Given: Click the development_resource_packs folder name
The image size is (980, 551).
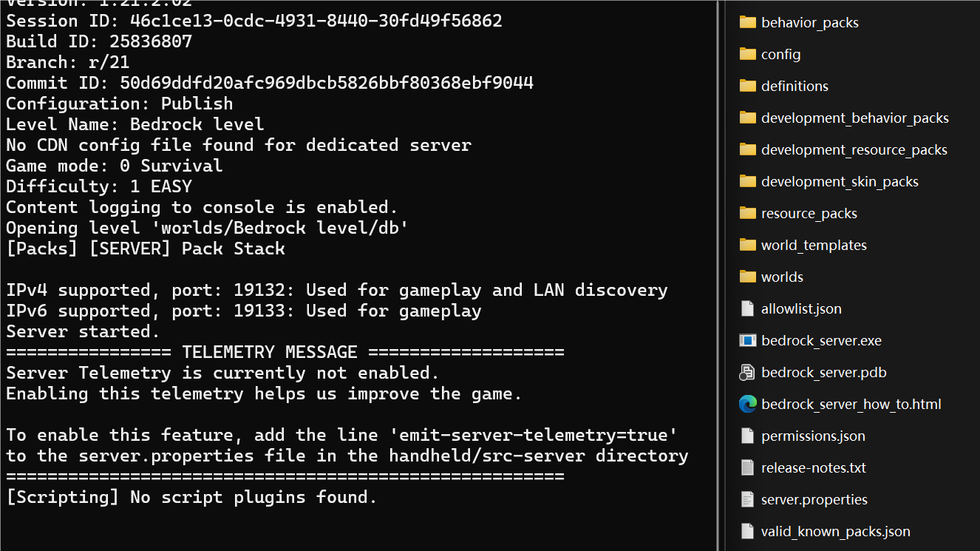Looking at the screenshot, I should coord(854,149).
